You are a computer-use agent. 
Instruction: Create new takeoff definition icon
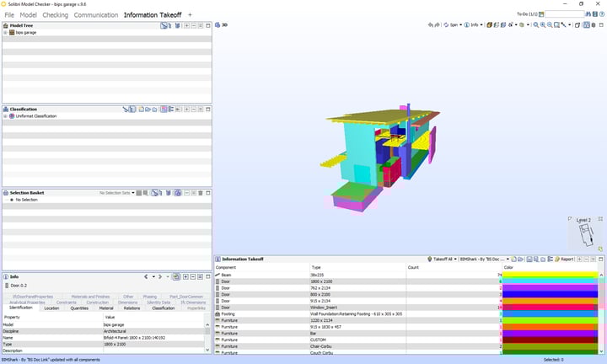point(513,260)
